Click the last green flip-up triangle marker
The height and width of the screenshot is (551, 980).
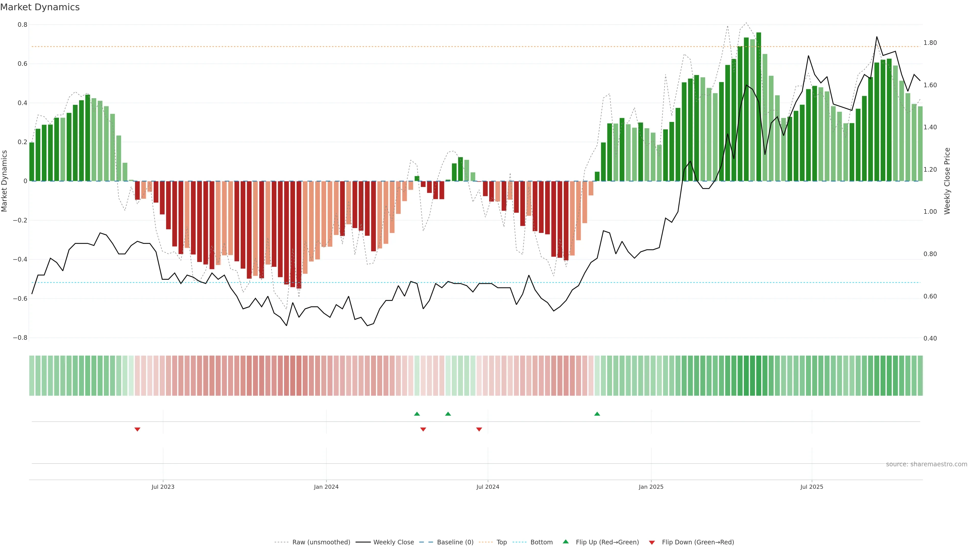click(597, 414)
